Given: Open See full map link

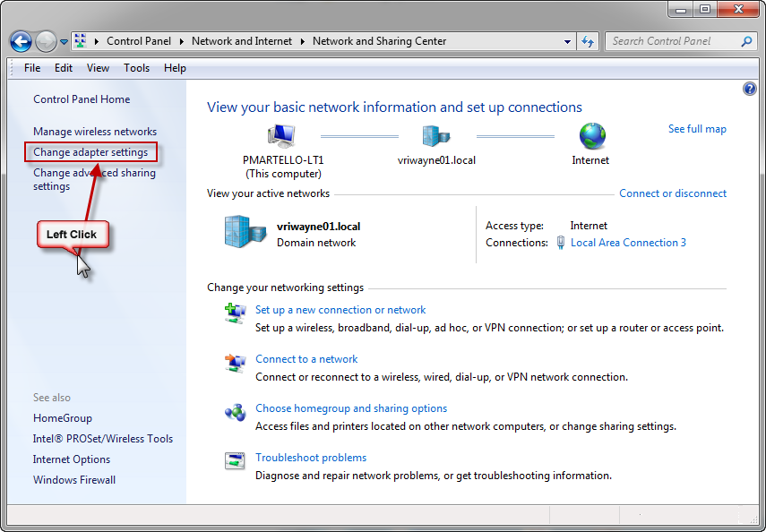Looking at the screenshot, I should click(697, 129).
